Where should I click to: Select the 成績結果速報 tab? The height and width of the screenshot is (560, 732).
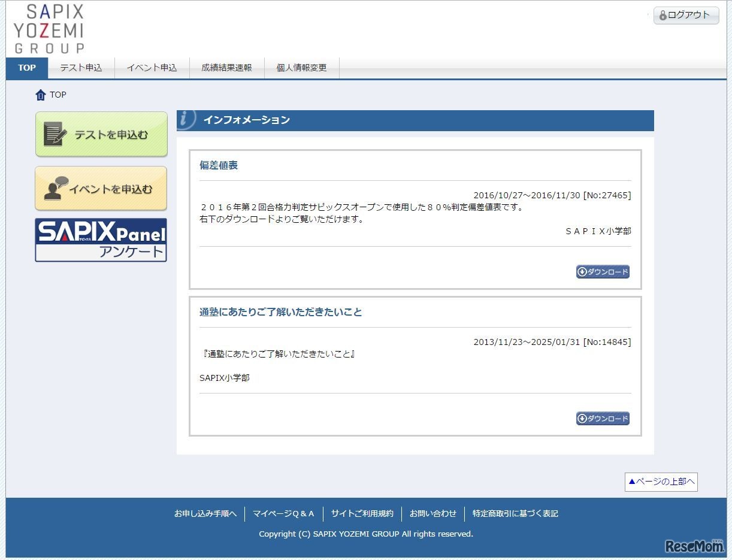(x=227, y=68)
